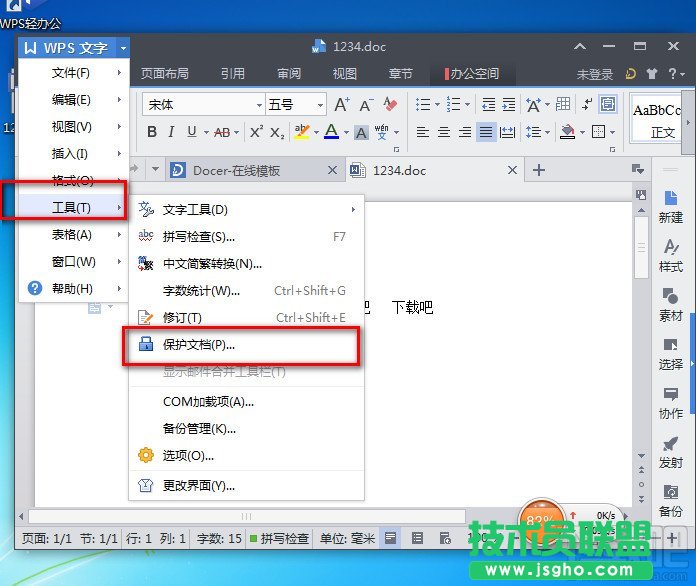
Task: Select the 正文 style thumbnail
Action: pyautogui.click(x=656, y=120)
